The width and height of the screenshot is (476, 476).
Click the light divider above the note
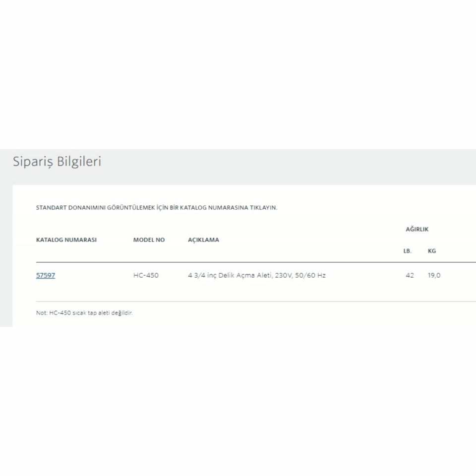point(248,301)
